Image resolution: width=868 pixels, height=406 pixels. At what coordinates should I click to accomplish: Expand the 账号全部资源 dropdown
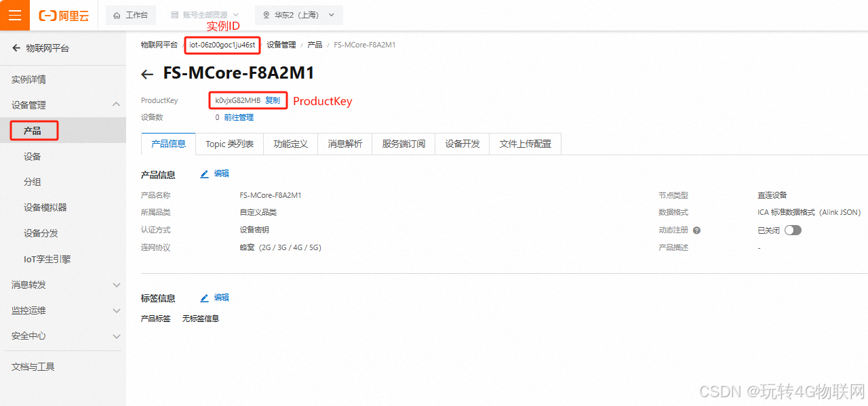click(x=205, y=15)
